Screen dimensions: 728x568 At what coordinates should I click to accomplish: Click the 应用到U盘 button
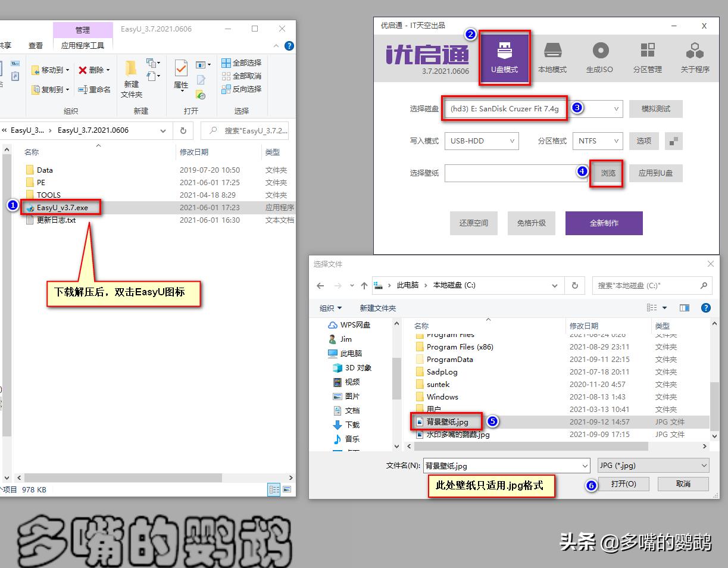coord(656,173)
